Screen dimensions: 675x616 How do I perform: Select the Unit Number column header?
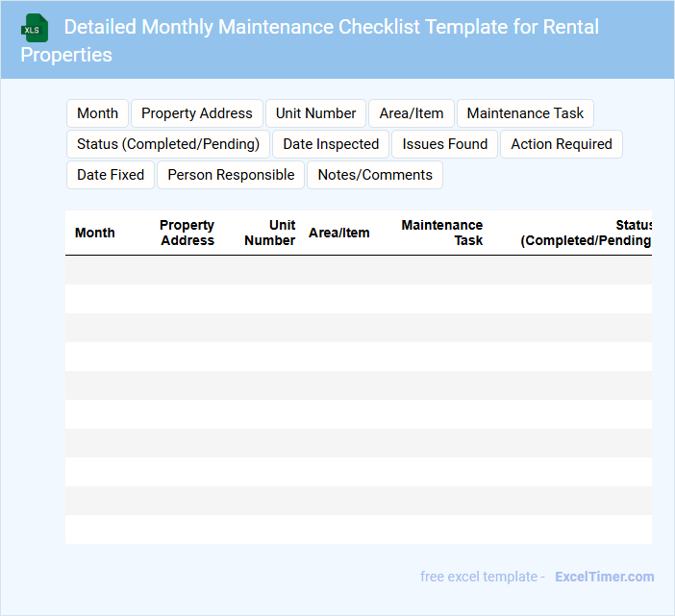(x=270, y=233)
